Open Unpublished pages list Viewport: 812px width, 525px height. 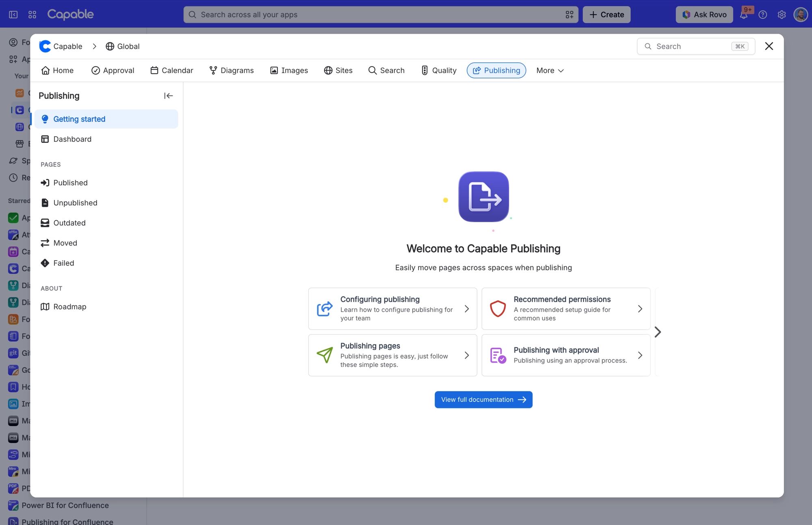(106, 203)
